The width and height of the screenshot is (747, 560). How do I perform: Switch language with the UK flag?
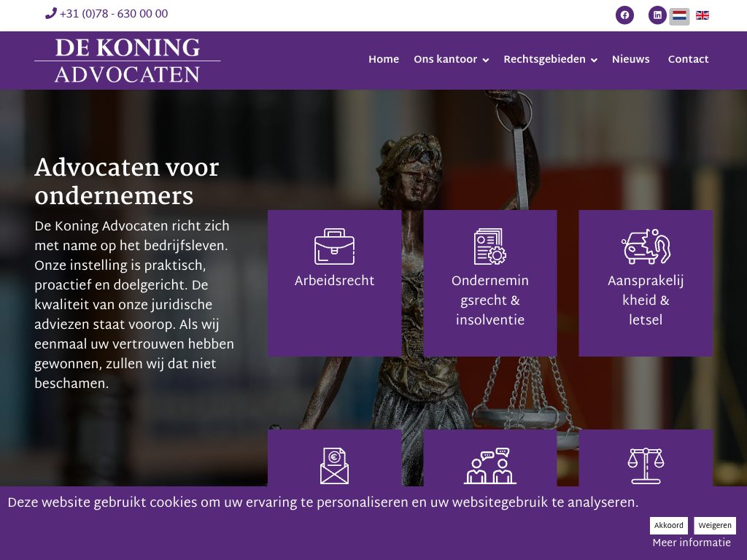pos(703,16)
